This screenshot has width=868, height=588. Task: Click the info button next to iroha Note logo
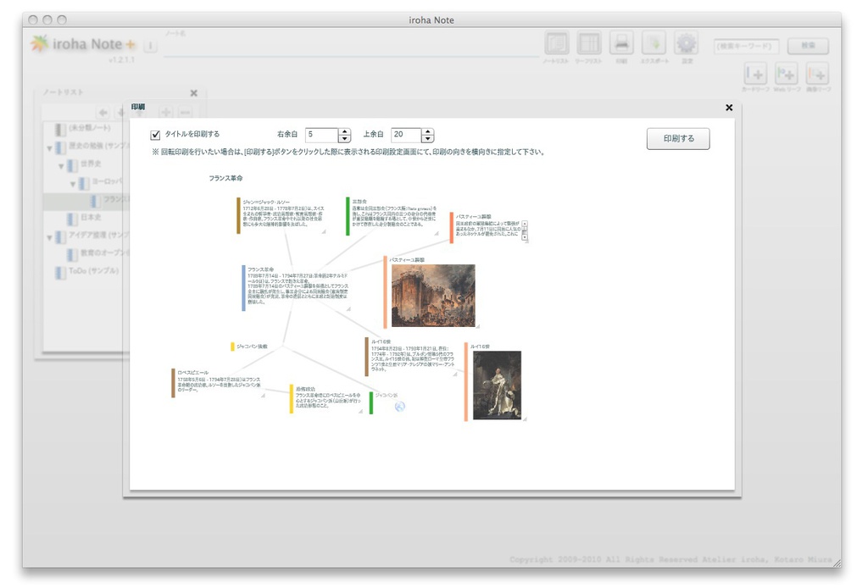coord(150,46)
